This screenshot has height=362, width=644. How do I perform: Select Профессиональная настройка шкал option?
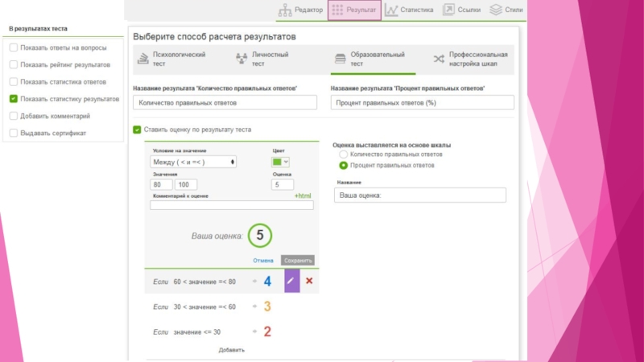coord(471,59)
